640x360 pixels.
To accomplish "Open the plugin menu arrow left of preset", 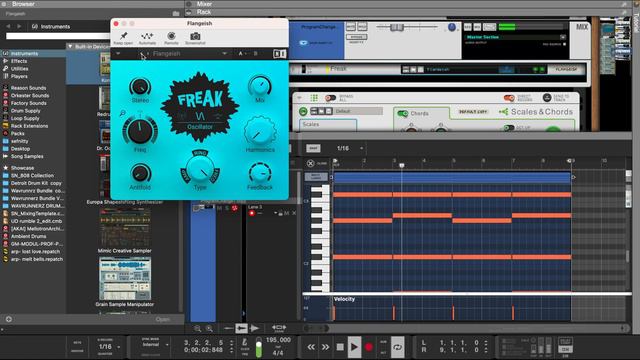I will click(x=118, y=53).
